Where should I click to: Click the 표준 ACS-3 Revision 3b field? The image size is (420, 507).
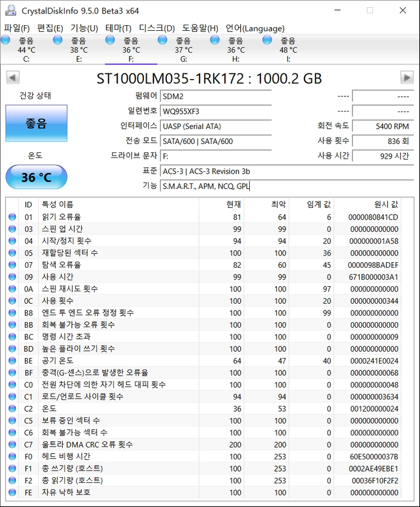coord(287,171)
